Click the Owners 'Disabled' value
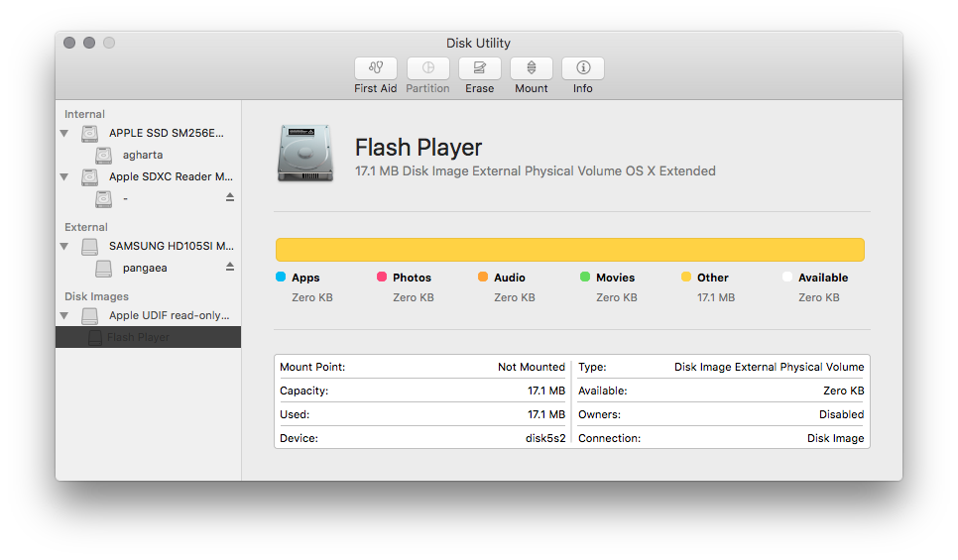Screen dimensions: 958x560 [x=841, y=414]
